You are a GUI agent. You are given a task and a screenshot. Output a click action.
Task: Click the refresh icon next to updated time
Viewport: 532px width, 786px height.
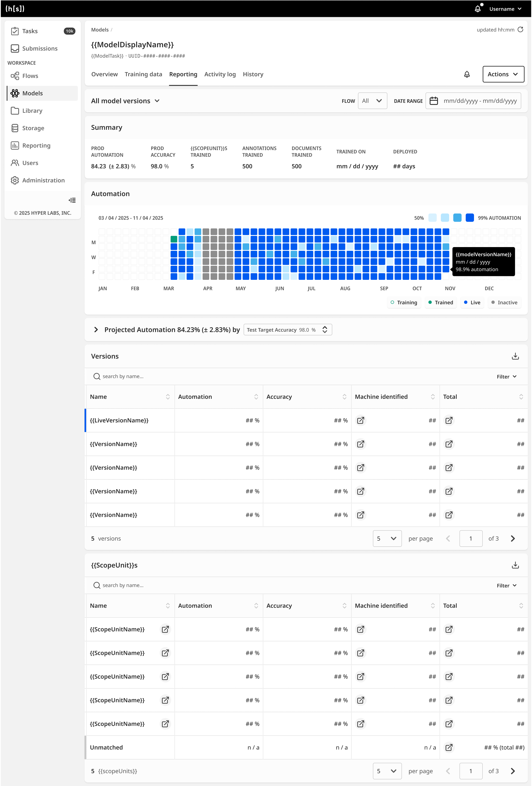click(x=521, y=29)
